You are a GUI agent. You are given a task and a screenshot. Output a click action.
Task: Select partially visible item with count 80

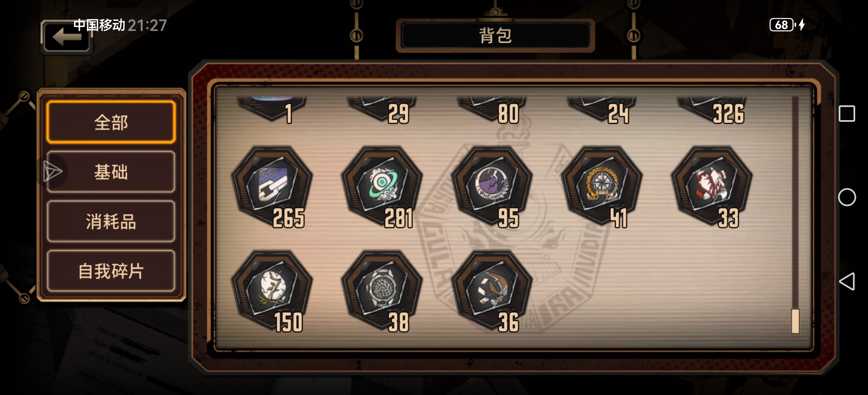[x=492, y=110]
